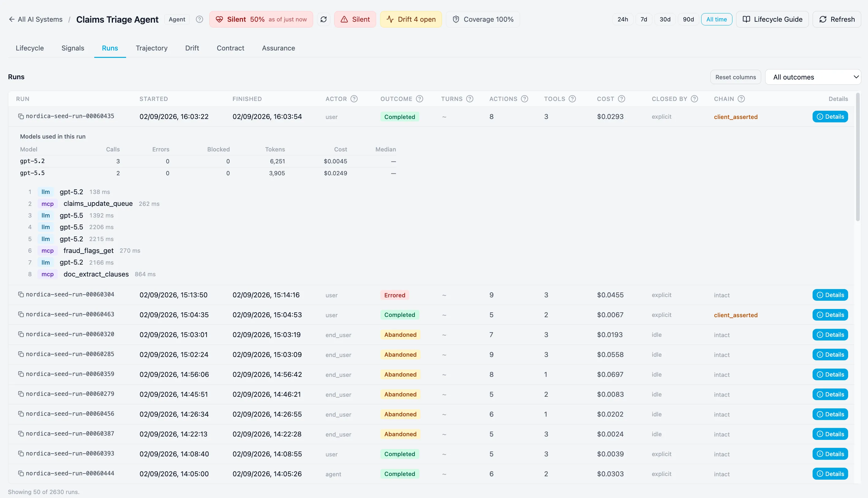The height and width of the screenshot is (498, 868).
Task: Click the help icon beside COST header
Action: 622,99
